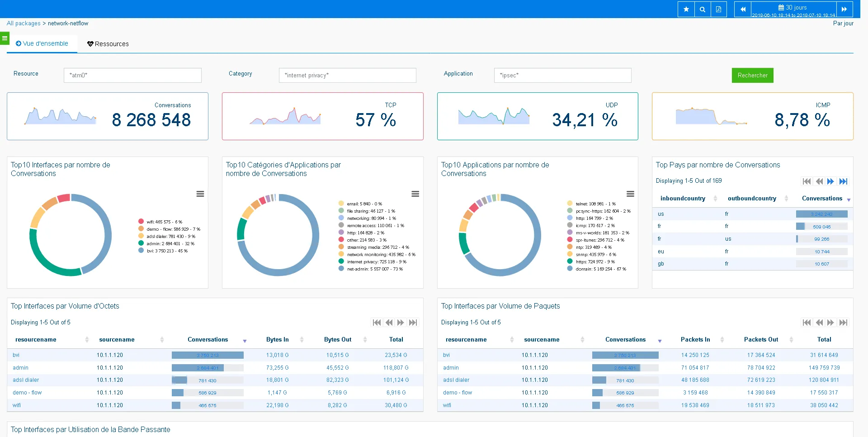868x437 pixels.
Task: Open the green sidebar menu icon
Action: [x=5, y=38]
